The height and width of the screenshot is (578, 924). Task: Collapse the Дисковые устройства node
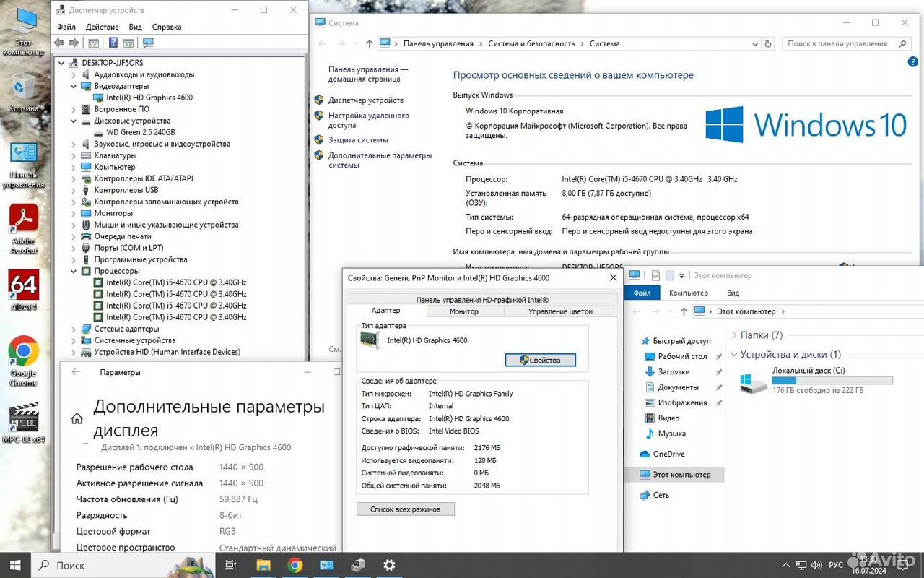pos(74,121)
